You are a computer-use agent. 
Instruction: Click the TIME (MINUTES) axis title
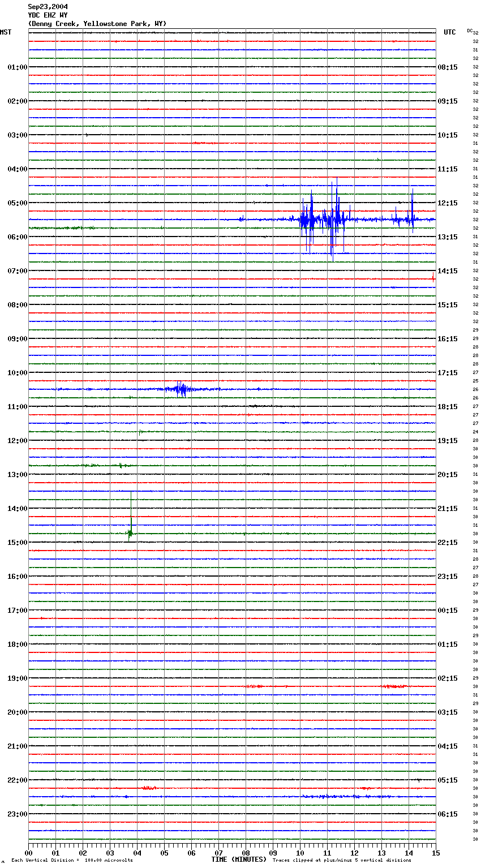click(239, 860)
